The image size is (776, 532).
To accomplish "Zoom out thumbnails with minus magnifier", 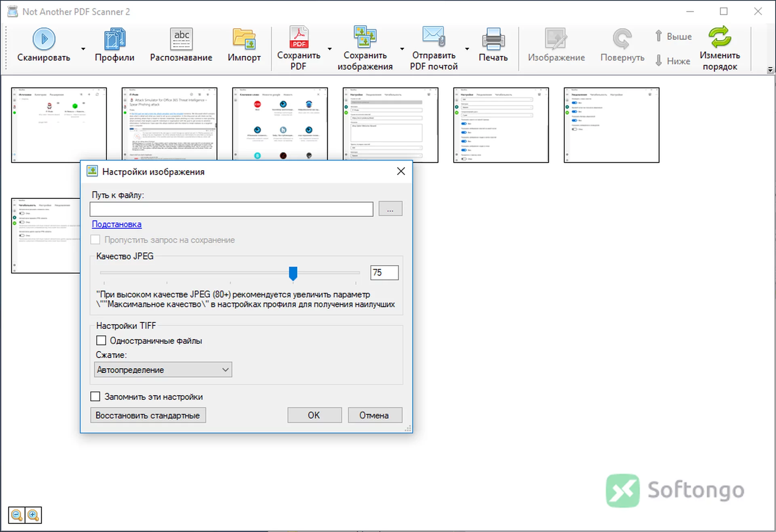I will coord(17,515).
